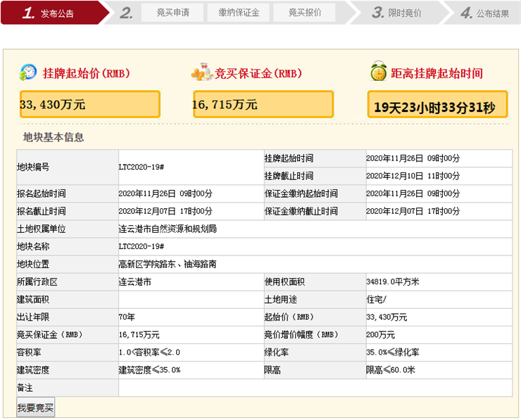521x420 pixels.
Task: Click the 我要竞买 button
Action: [x=36, y=408]
